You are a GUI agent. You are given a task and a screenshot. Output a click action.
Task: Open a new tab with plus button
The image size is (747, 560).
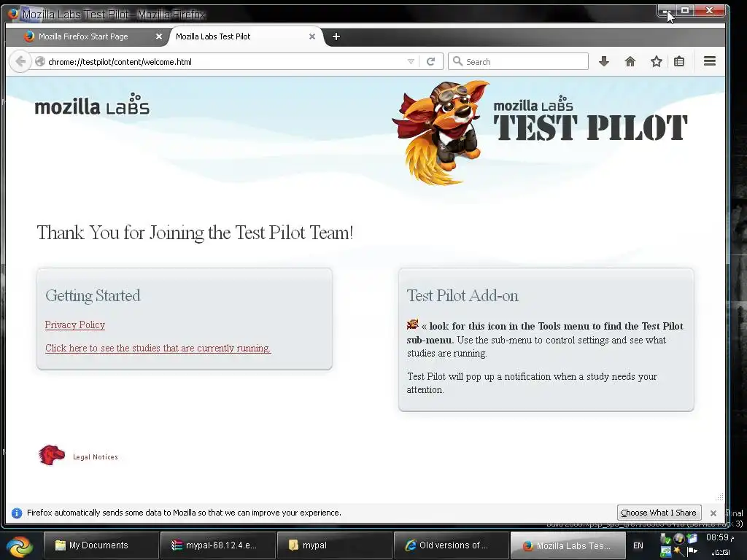336,36
